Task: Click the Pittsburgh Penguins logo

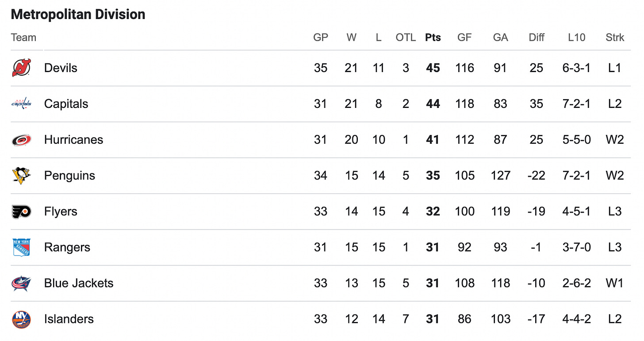Action: click(21, 176)
